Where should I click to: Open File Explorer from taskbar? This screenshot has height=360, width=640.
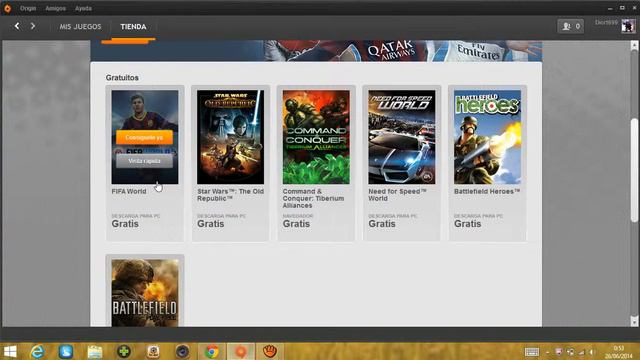pyautogui.click(x=94, y=351)
